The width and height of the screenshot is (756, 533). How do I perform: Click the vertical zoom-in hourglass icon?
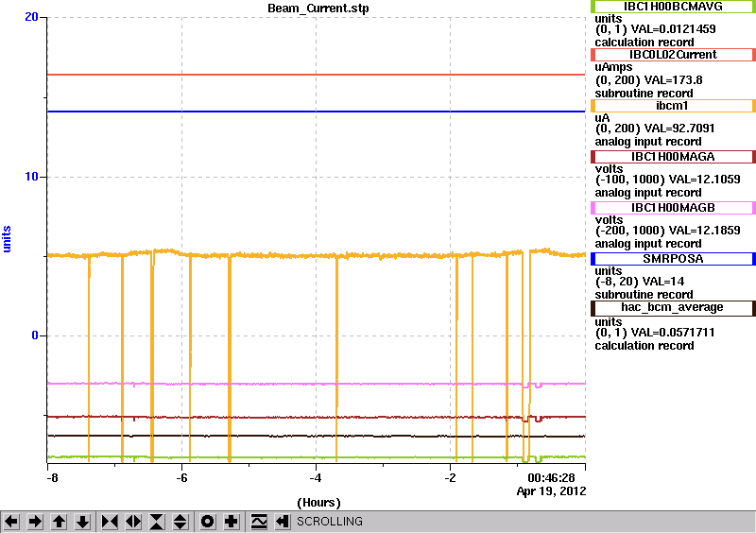(x=157, y=522)
